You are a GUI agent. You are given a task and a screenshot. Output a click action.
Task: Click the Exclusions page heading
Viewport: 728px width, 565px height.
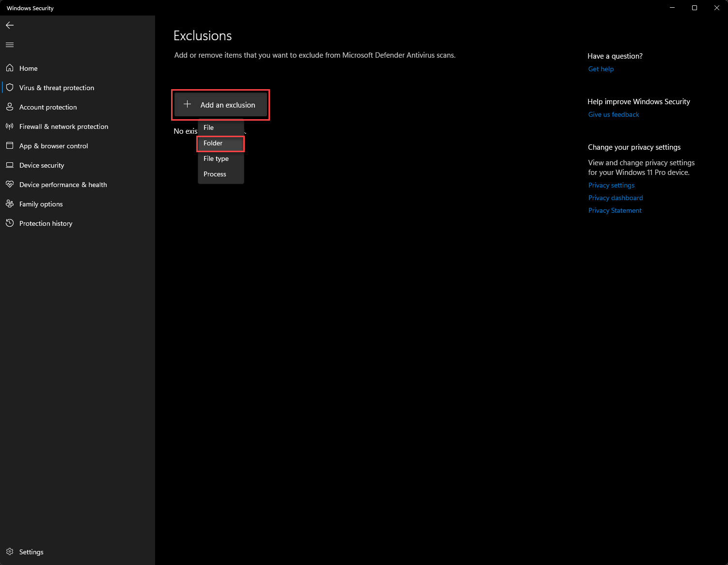203,36
